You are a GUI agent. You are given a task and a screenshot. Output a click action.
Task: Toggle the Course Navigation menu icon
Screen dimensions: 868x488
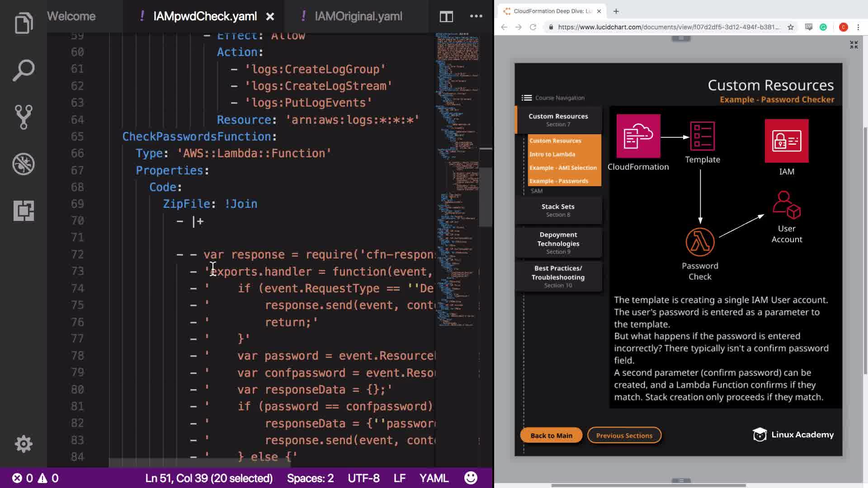point(526,98)
